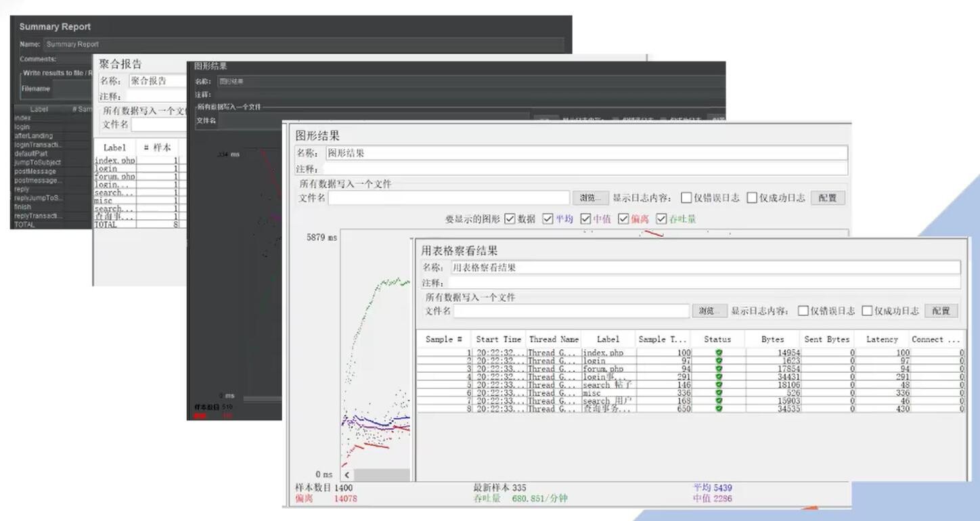Image resolution: width=980 pixels, height=521 pixels.
Task: Toggle the 吞吐量 checkbox
Action: point(661,219)
